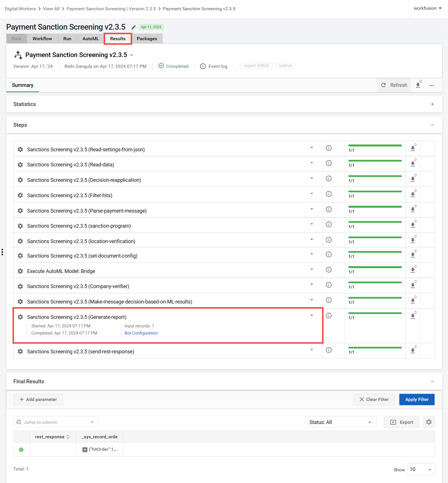Screen dimensions: 448x483
Task: Go to Digital Workers breadcrumb
Action: point(20,9)
